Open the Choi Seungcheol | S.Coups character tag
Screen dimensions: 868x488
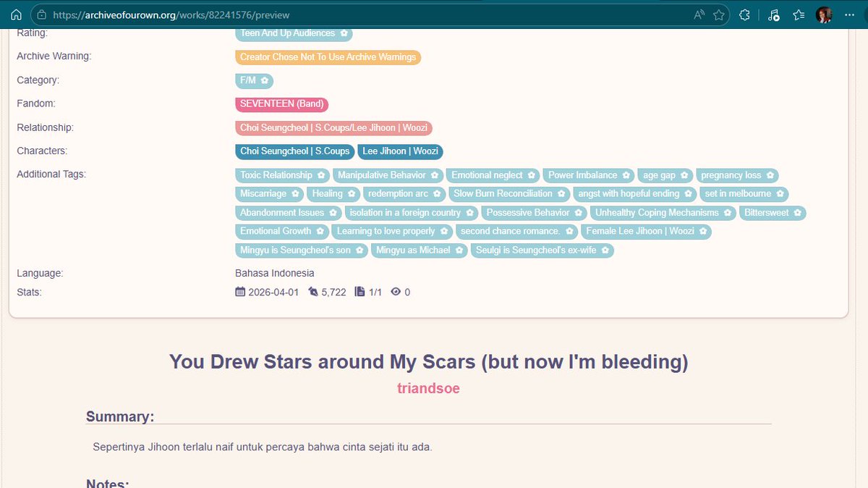(x=295, y=151)
